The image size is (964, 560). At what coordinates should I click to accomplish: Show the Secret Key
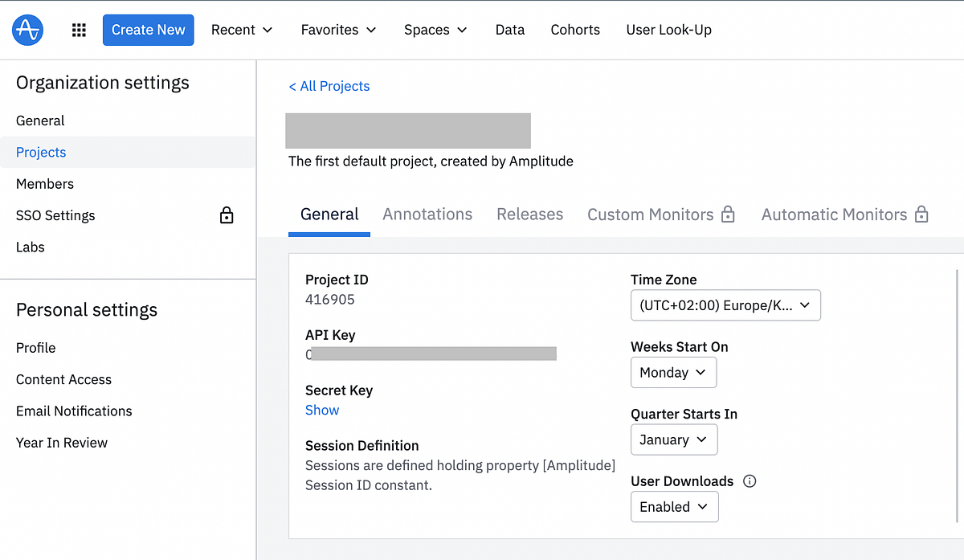[321, 410]
